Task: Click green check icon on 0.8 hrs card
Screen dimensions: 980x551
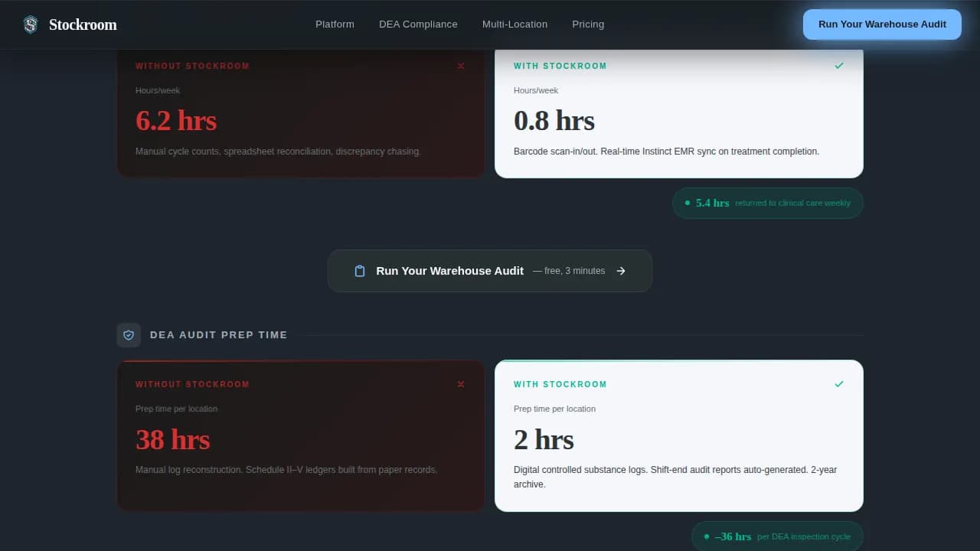Action: (x=839, y=66)
